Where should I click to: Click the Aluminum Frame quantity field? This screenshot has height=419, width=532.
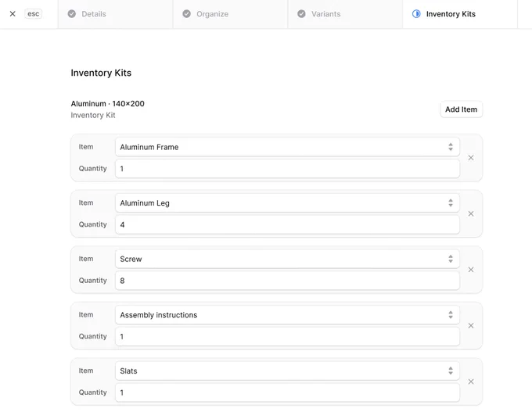click(287, 169)
